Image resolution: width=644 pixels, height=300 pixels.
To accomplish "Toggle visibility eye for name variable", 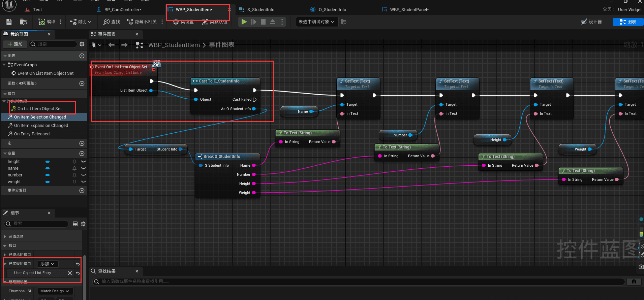I will pos(84,168).
